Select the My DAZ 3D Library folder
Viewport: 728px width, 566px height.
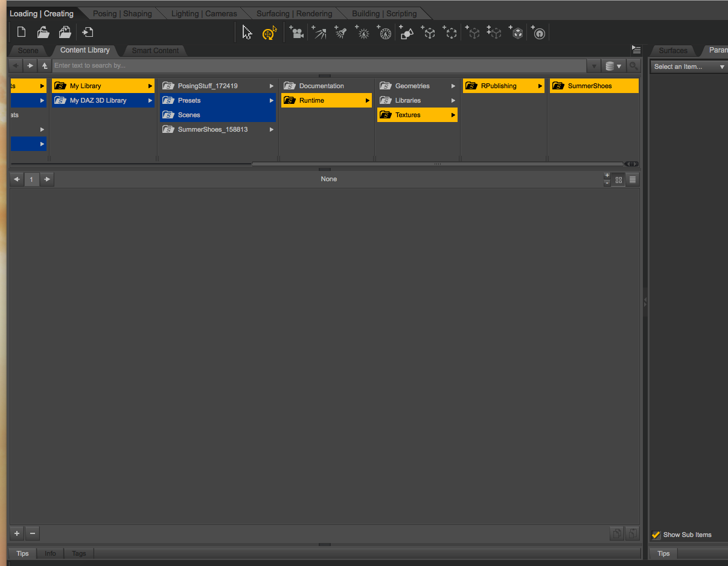click(98, 100)
